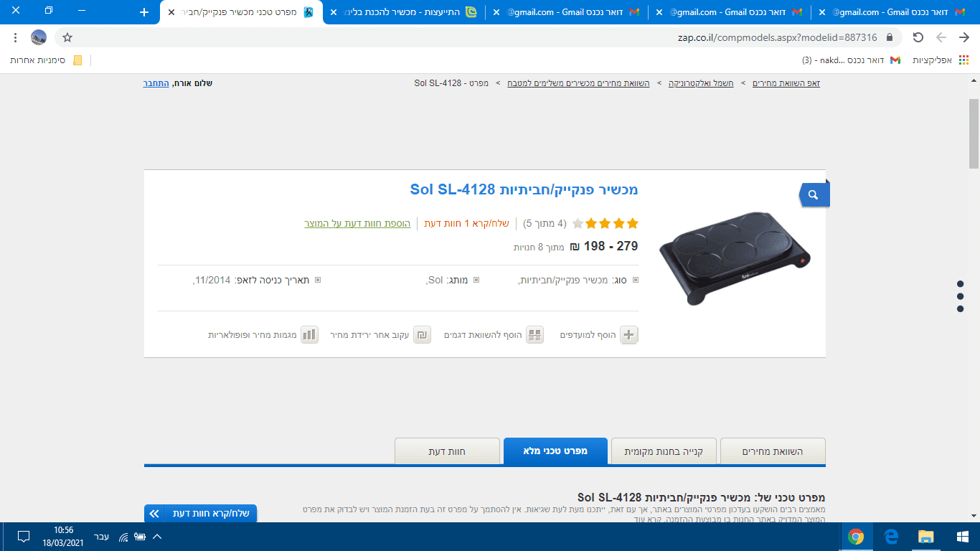Click the הוסף למועדפים label
The width and height of the screenshot is (980, 551).
point(588,335)
